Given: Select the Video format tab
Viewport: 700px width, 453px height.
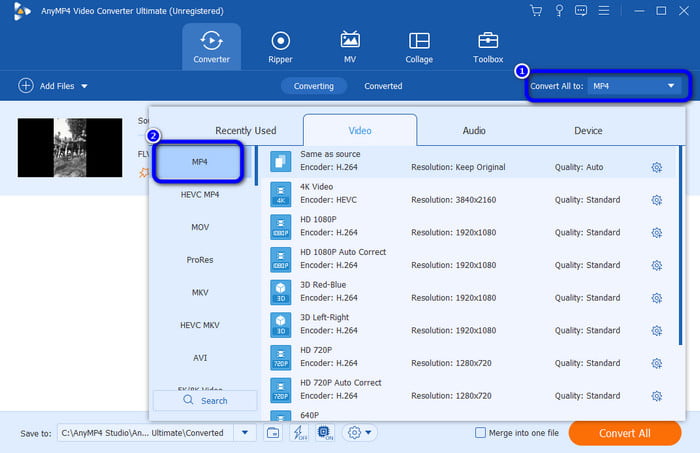Looking at the screenshot, I should pyautogui.click(x=360, y=130).
